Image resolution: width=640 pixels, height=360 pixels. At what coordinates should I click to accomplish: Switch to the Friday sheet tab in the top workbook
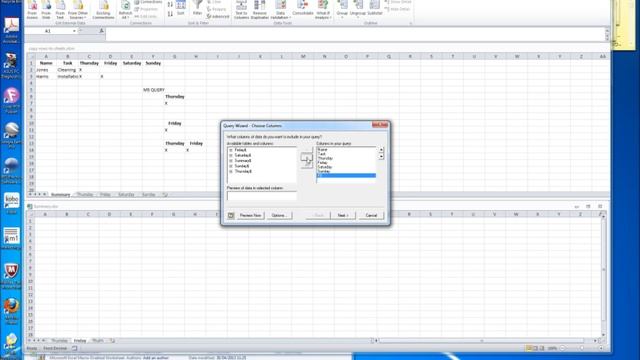click(x=105, y=195)
